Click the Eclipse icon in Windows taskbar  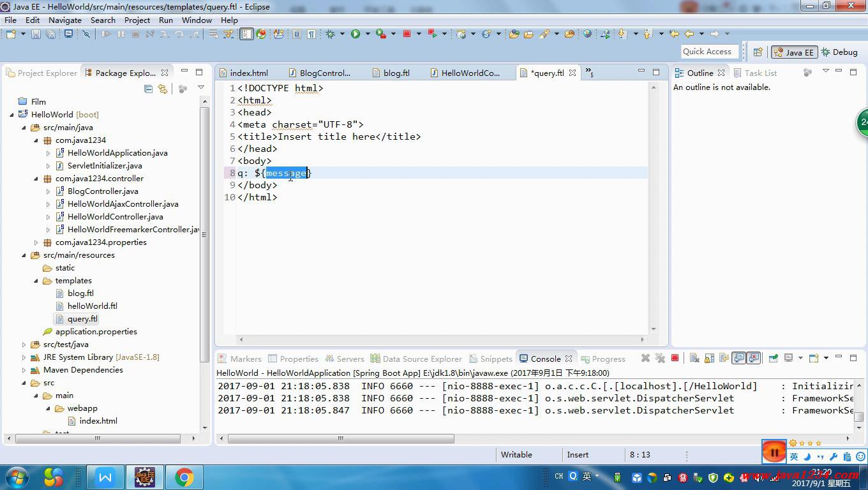[x=145, y=477]
